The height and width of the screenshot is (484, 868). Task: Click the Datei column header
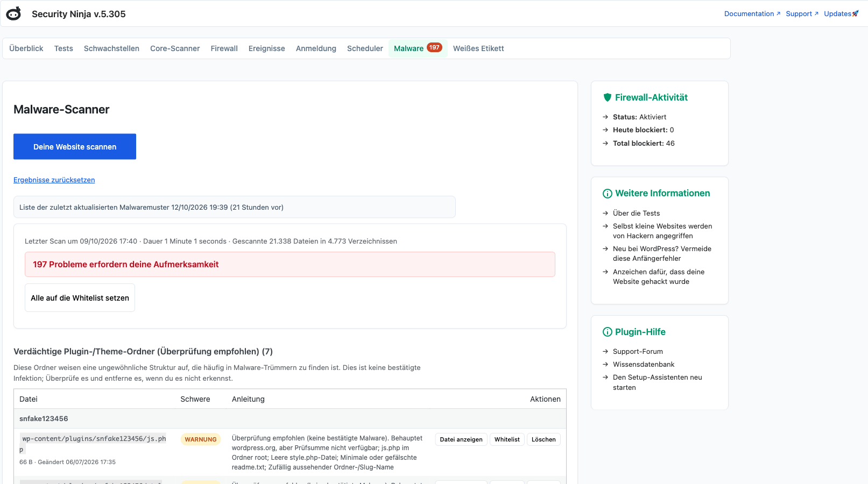[x=29, y=399]
